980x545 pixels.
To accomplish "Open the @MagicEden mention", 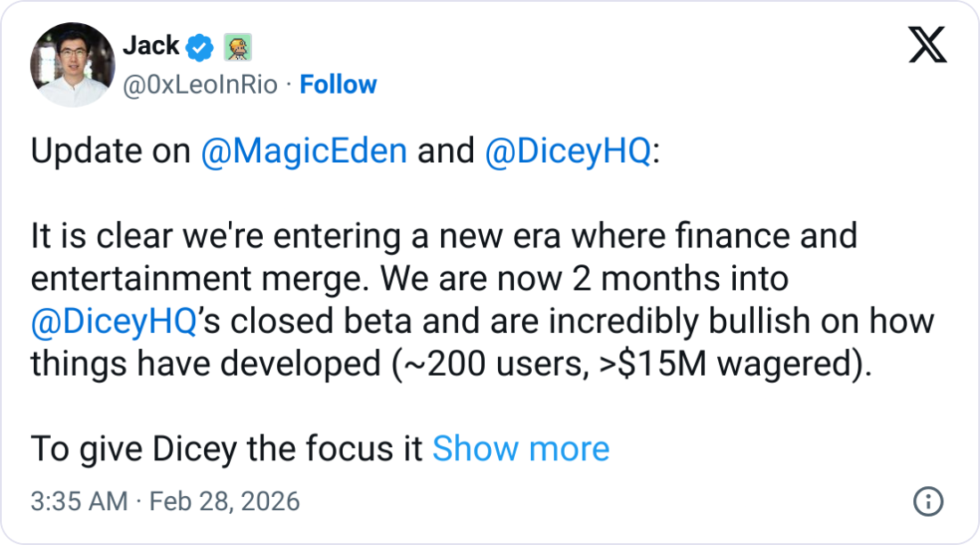I will (307, 150).
